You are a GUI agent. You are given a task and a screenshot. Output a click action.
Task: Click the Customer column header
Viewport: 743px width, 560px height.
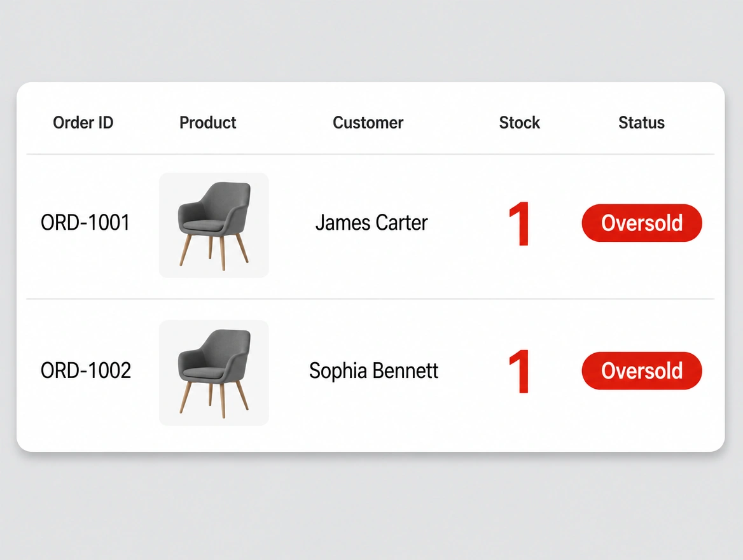pyautogui.click(x=368, y=122)
